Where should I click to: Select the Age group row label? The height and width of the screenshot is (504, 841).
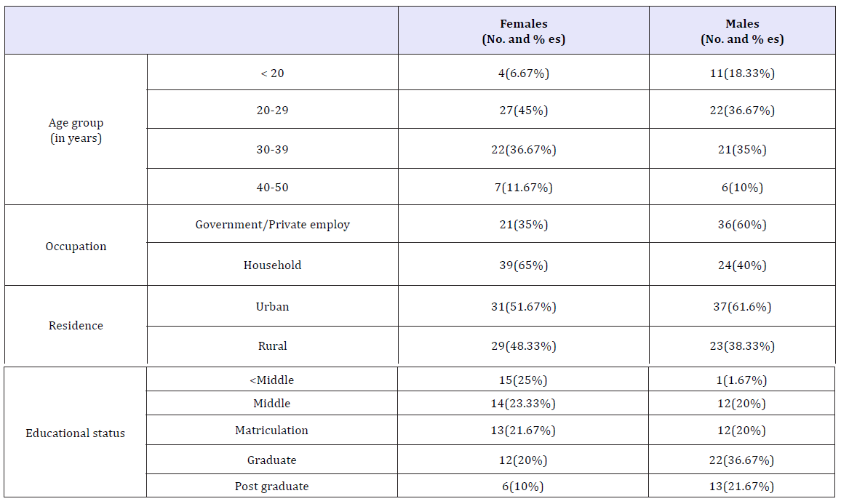[x=76, y=130]
